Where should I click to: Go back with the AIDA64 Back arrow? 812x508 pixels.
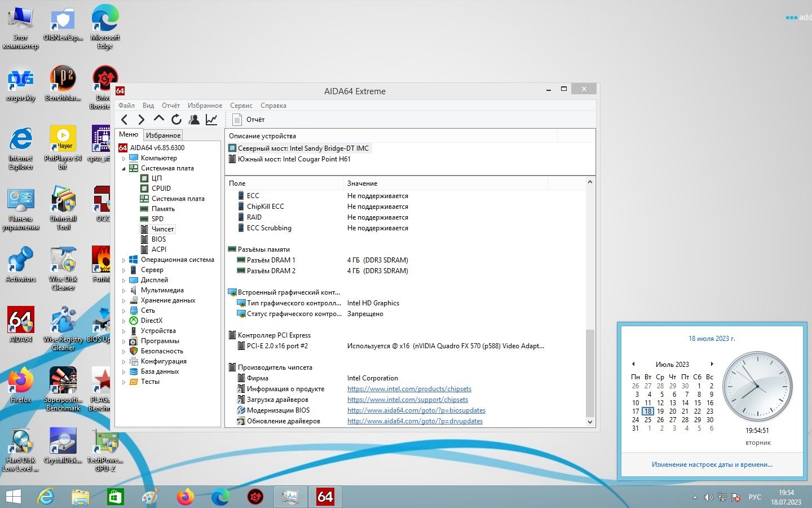pyautogui.click(x=125, y=119)
